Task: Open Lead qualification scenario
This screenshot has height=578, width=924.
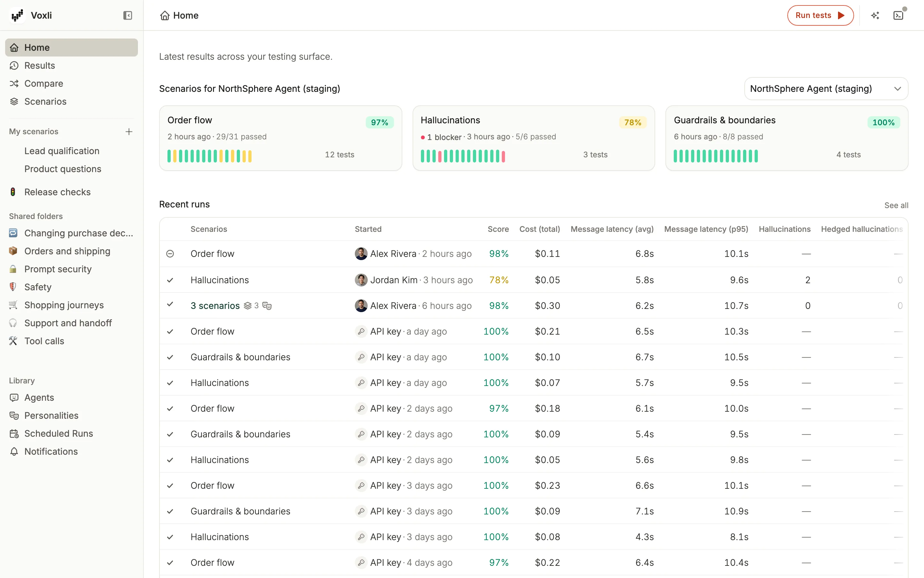Action: [62, 151]
